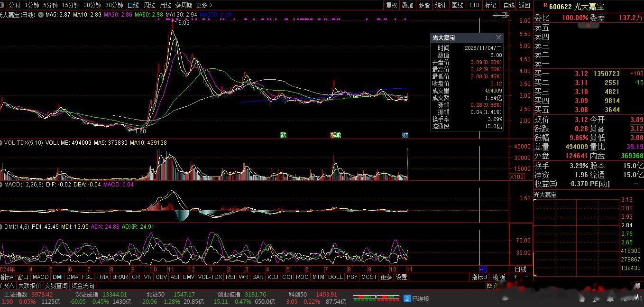Toggle the MACD indicator

pos(40,277)
